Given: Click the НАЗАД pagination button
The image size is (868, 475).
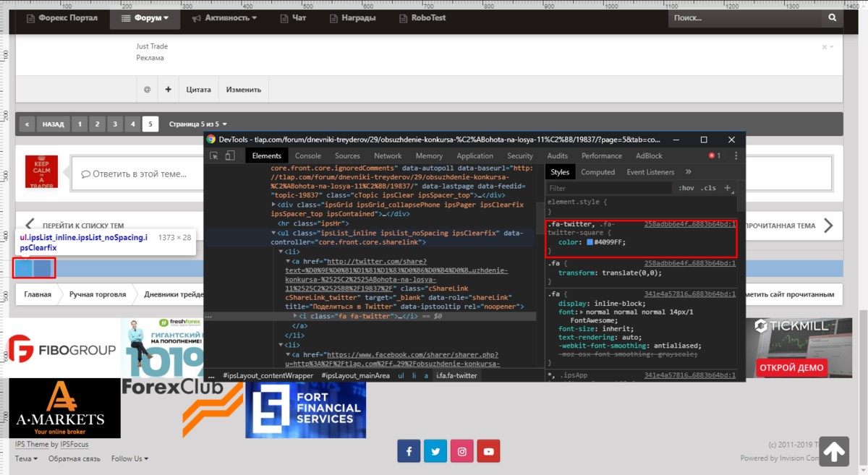Looking at the screenshot, I should 53,124.
